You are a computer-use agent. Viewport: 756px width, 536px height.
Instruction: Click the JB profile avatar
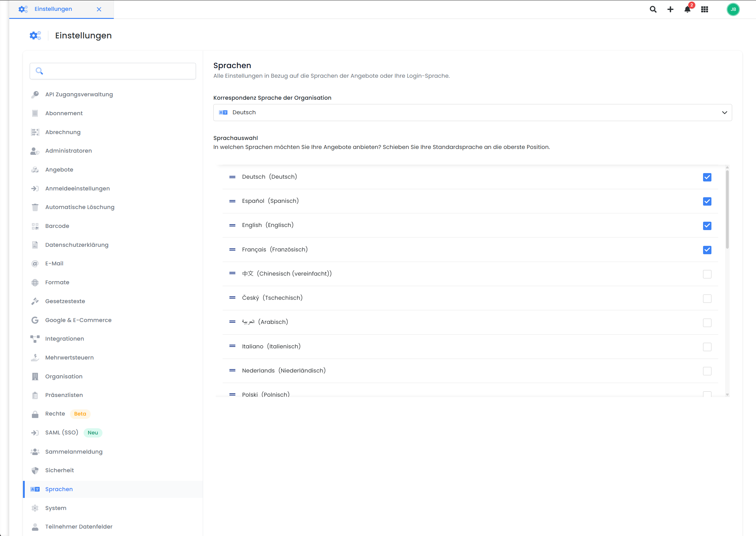733,9
